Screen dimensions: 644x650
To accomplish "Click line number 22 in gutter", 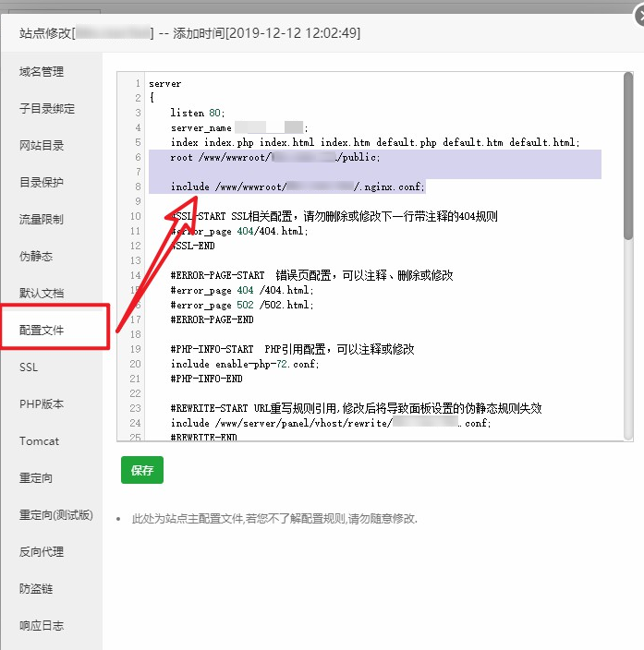I will (x=135, y=393).
